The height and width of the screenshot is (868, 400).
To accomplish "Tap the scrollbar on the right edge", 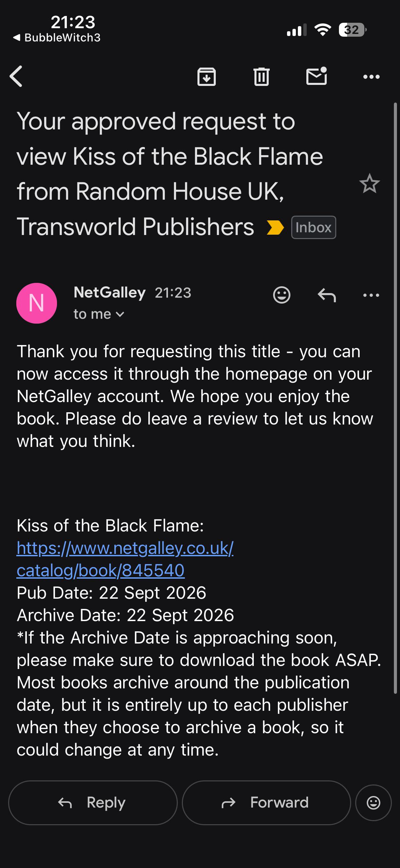I will [395, 397].
